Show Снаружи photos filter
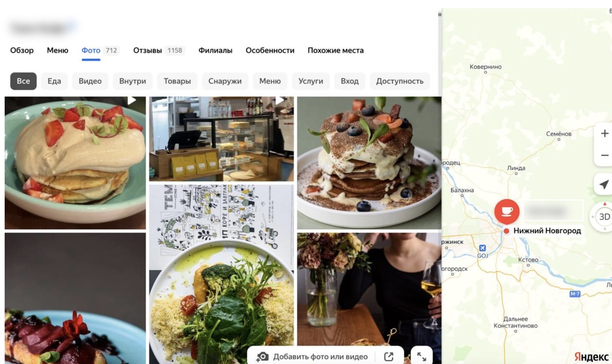This screenshot has width=612, height=364. pos(225,81)
